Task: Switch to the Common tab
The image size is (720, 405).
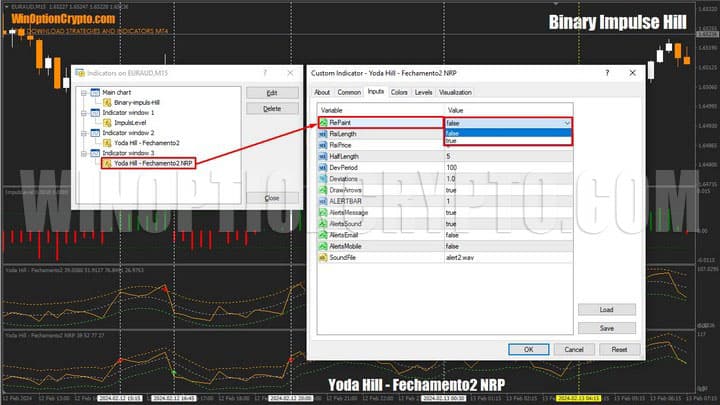Action: point(349,92)
